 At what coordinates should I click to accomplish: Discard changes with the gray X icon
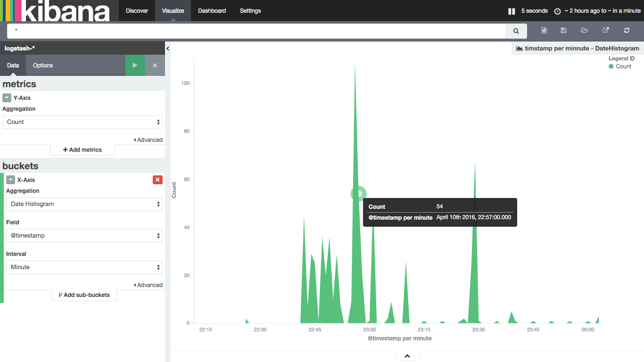pos(155,65)
